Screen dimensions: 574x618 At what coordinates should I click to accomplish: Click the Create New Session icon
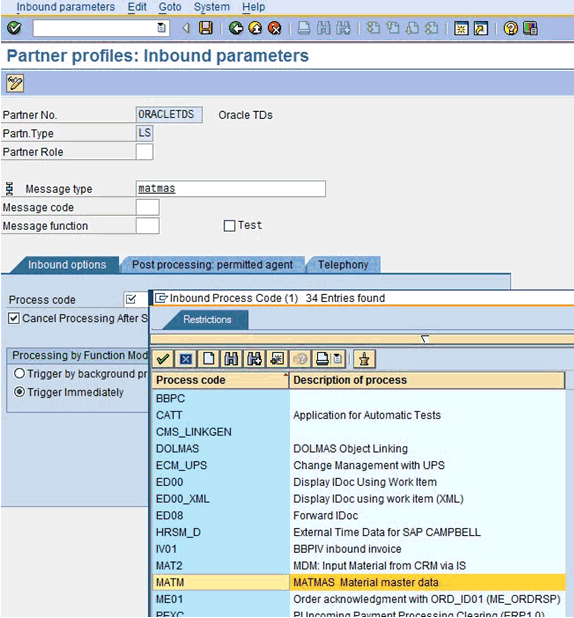point(461,28)
